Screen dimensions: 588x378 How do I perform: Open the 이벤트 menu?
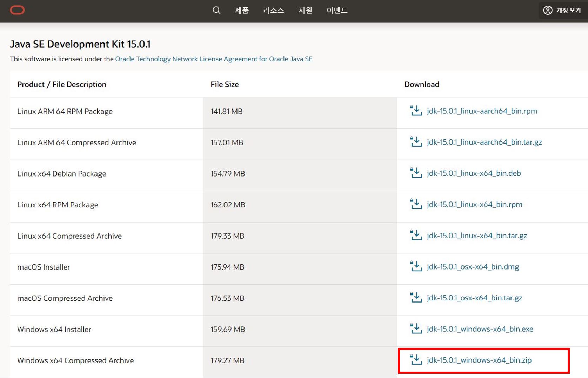(337, 11)
